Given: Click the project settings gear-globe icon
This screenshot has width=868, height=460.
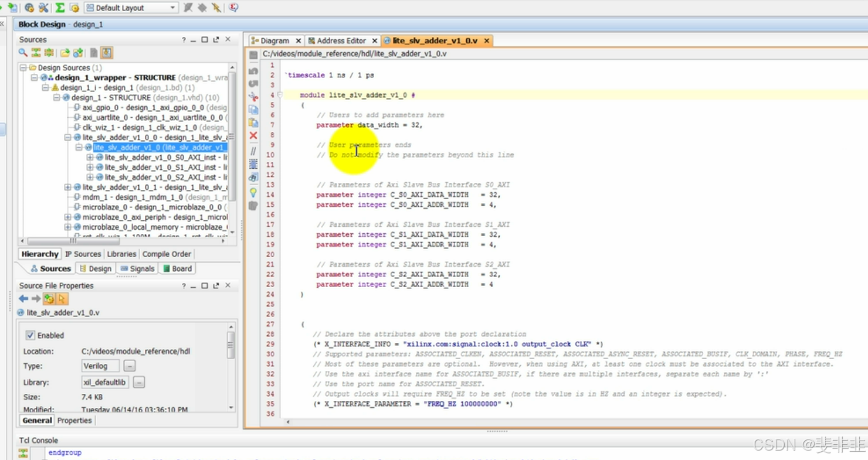Looking at the screenshot, I should coord(29,8).
